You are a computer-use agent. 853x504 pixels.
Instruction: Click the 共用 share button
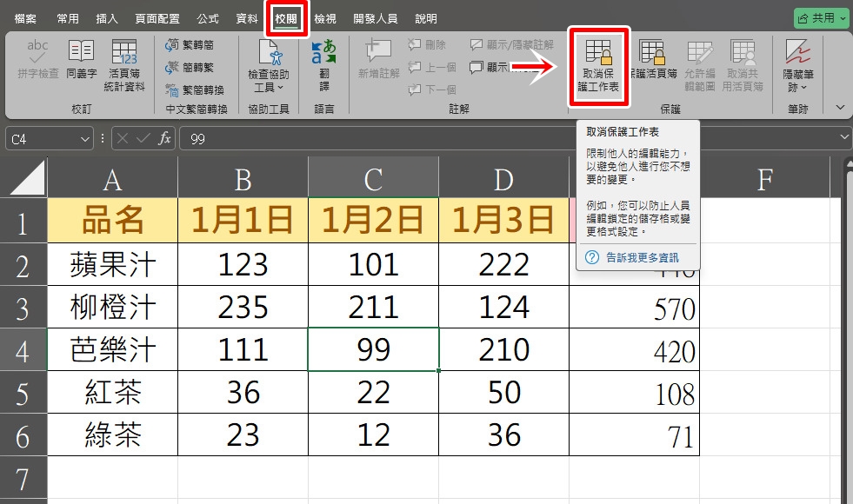click(x=822, y=18)
